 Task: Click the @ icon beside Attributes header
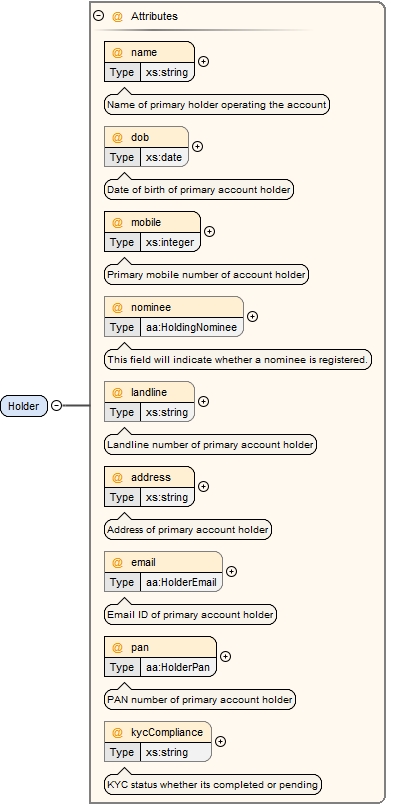(117, 16)
